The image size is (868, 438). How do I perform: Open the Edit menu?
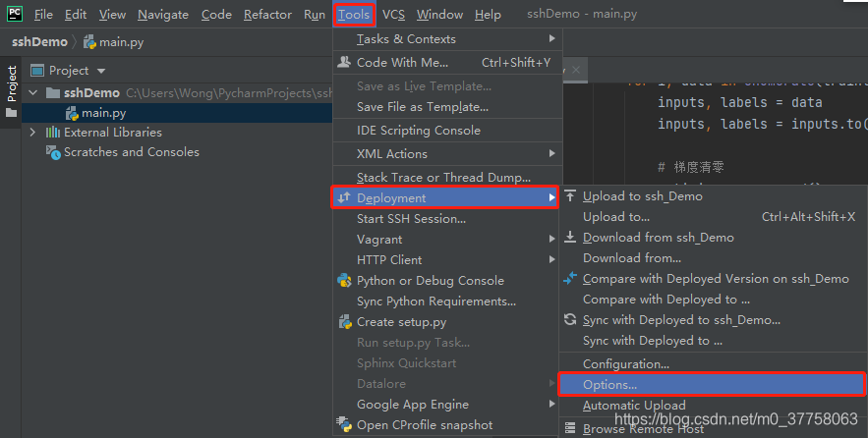[x=76, y=15]
